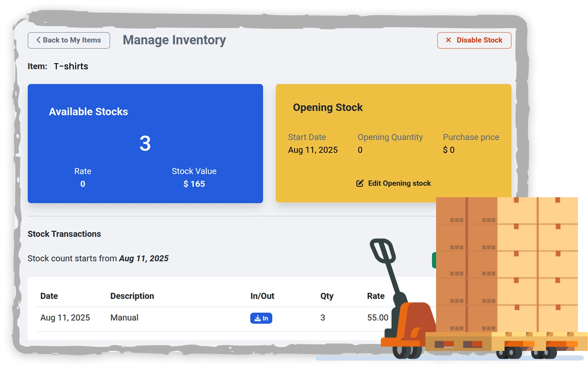Click the X icon beside Disable Stock
The width and height of the screenshot is (588, 369).
(447, 40)
